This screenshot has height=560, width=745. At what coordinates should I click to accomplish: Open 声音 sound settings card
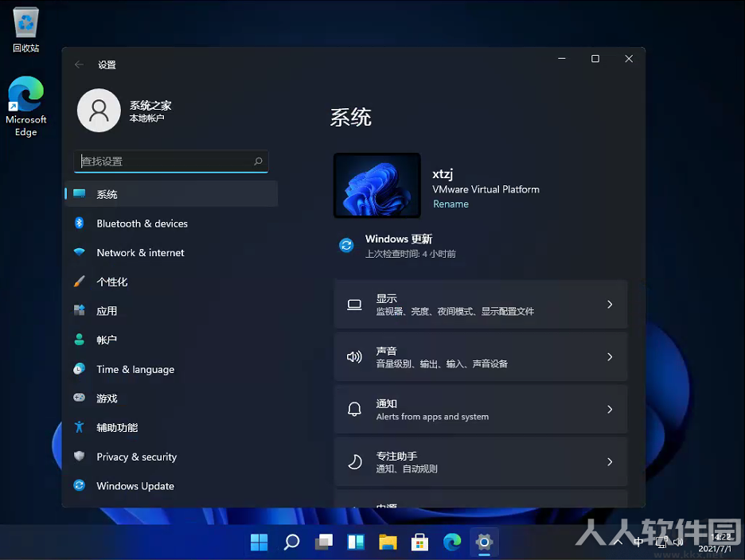[481, 356]
